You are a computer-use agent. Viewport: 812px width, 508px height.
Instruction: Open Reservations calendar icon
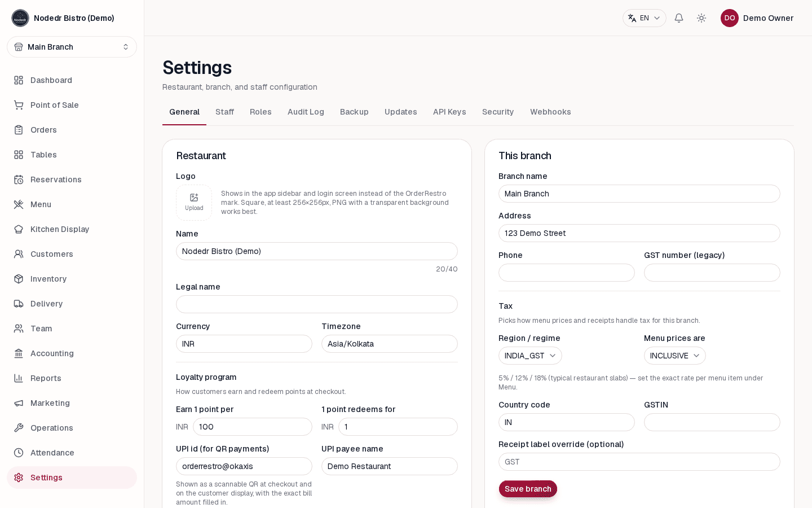(x=19, y=179)
